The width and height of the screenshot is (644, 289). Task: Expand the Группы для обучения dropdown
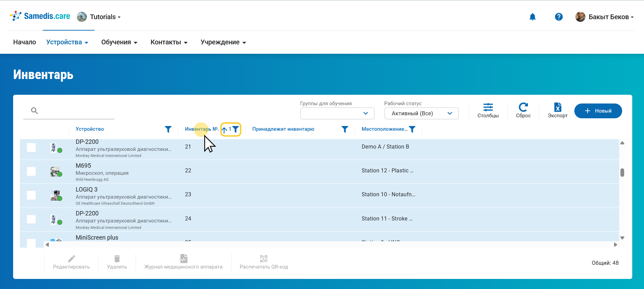click(337, 114)
